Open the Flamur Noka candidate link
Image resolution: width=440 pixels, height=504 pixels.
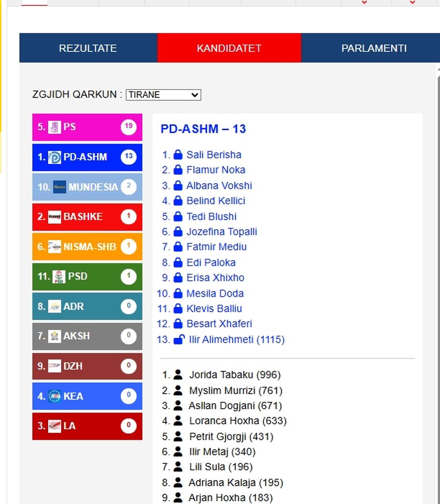point(216,170)
